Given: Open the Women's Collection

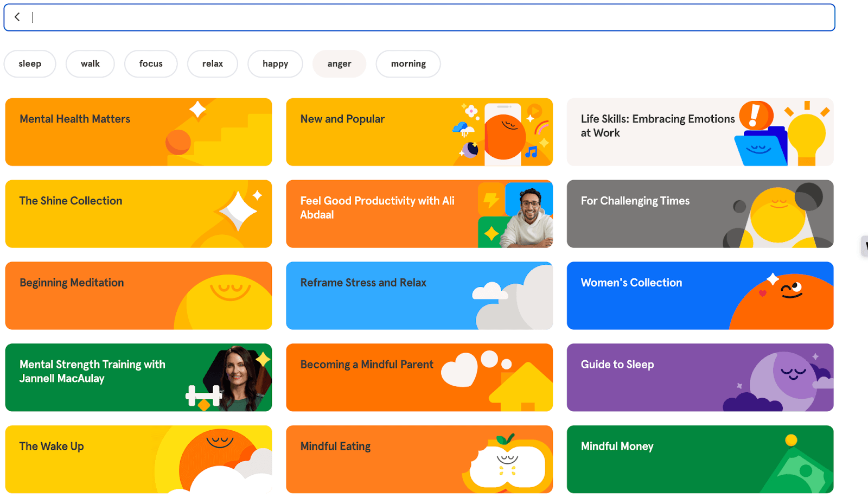Looking at the screenshot, I should 700,296.
